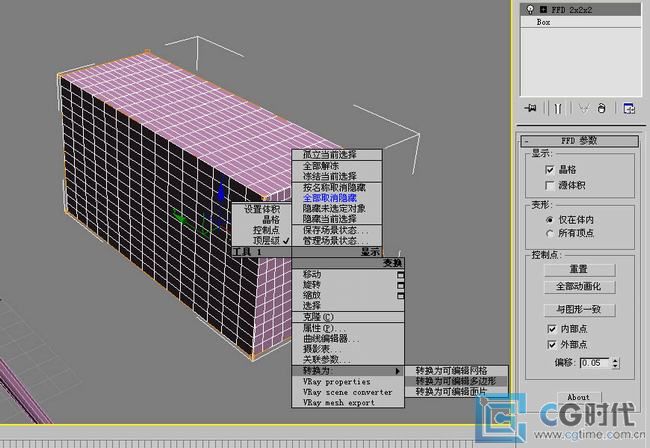650x448 pixels.
Task: Open Configure Modifier Sets icon
Action: (x=629, y=109)
